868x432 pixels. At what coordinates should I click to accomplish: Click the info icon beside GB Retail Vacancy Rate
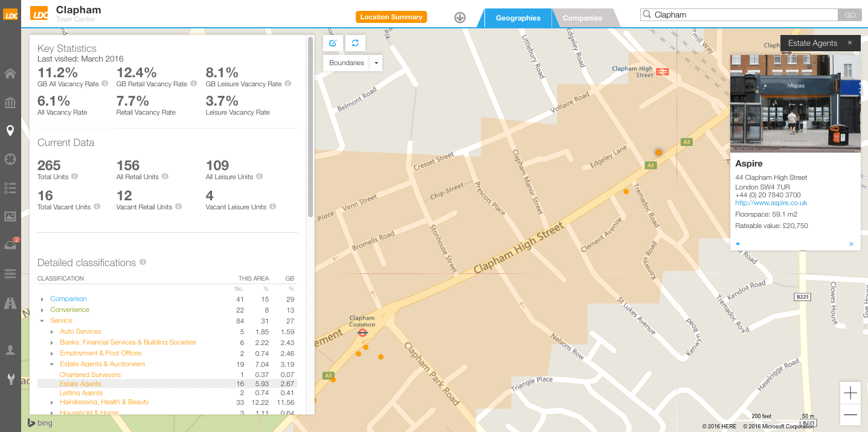click(193, 84)
